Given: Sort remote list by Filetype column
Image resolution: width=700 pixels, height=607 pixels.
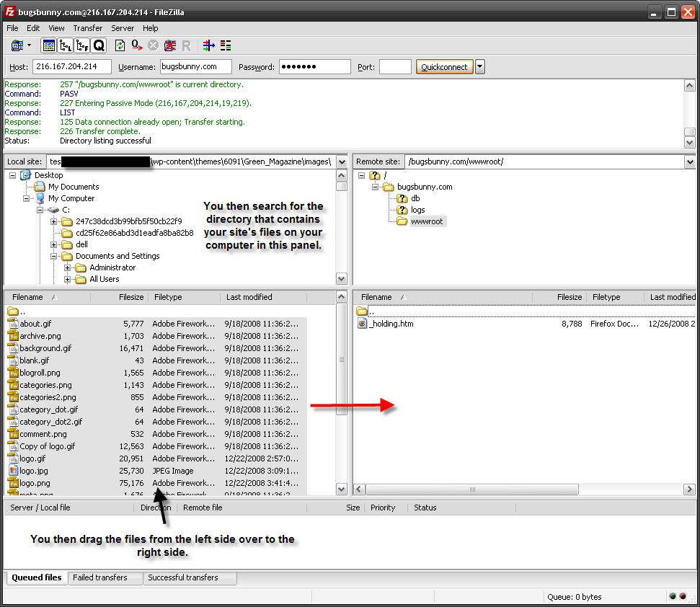Looking at the screenshot, I should point(606,297).
